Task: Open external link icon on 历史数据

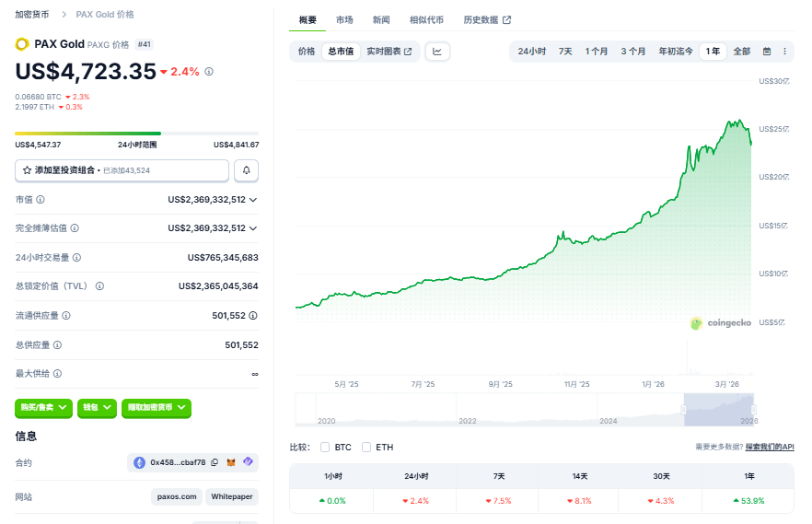Action: tap(507, 19)
